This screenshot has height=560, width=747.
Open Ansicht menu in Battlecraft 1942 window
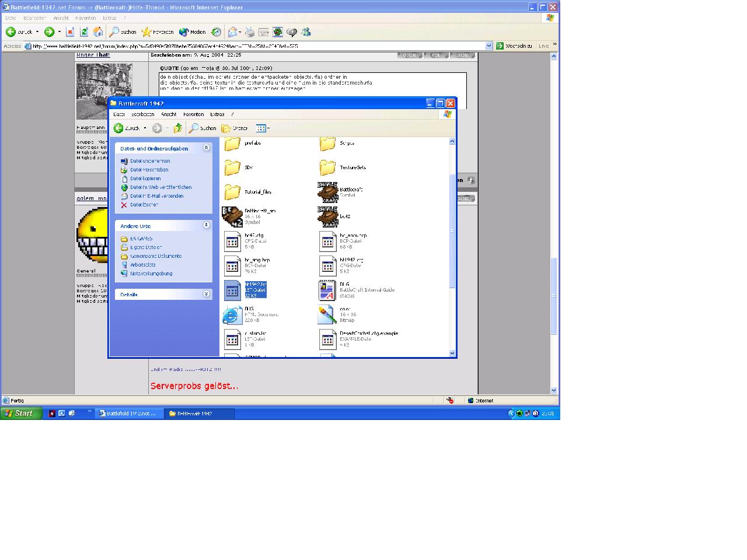click(169, 114)
